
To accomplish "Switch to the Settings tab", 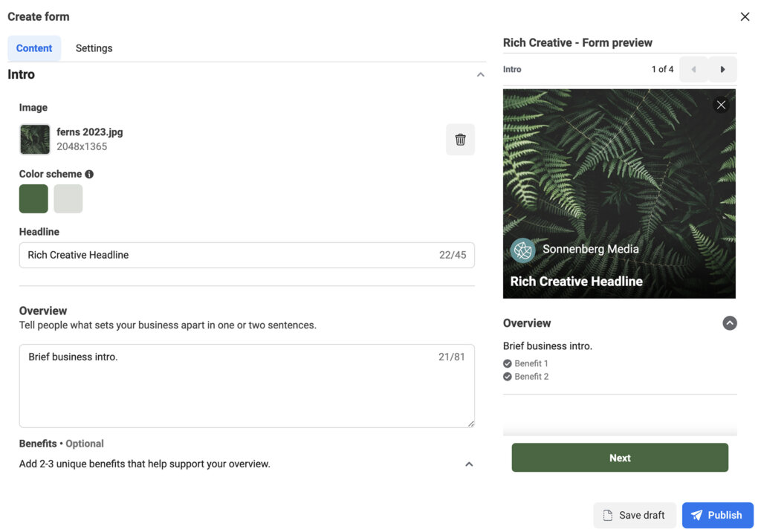I will pyautogui.click(x=94, y=48).
